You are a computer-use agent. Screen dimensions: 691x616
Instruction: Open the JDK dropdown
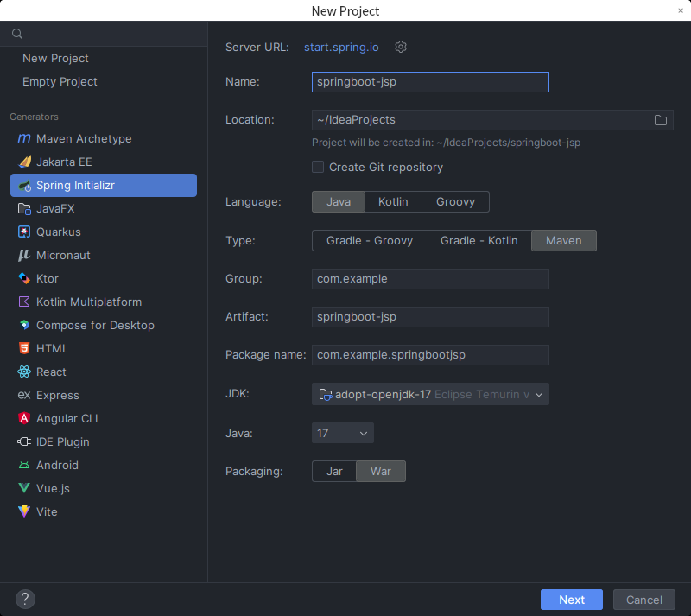coord(430,395)
